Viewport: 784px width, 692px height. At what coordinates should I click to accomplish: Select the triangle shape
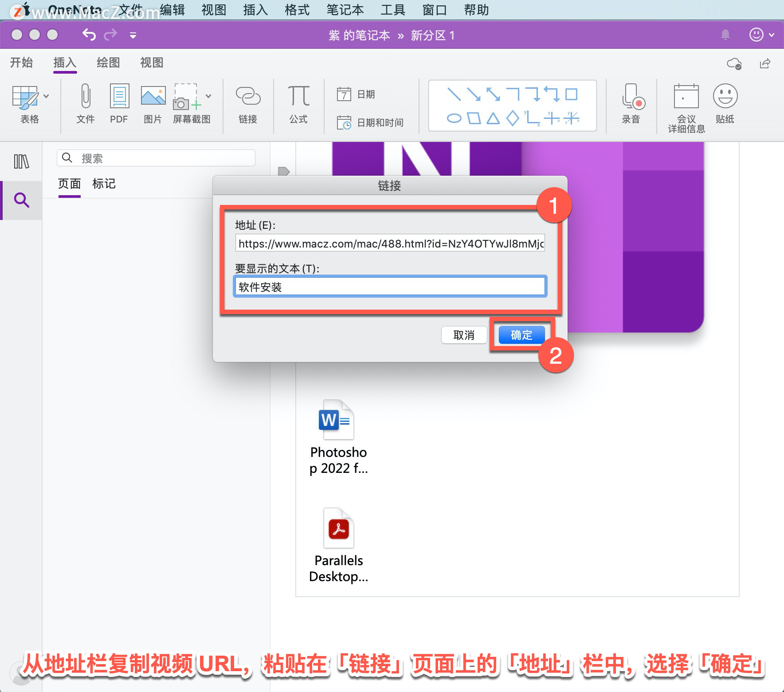(x=493, y=118)
